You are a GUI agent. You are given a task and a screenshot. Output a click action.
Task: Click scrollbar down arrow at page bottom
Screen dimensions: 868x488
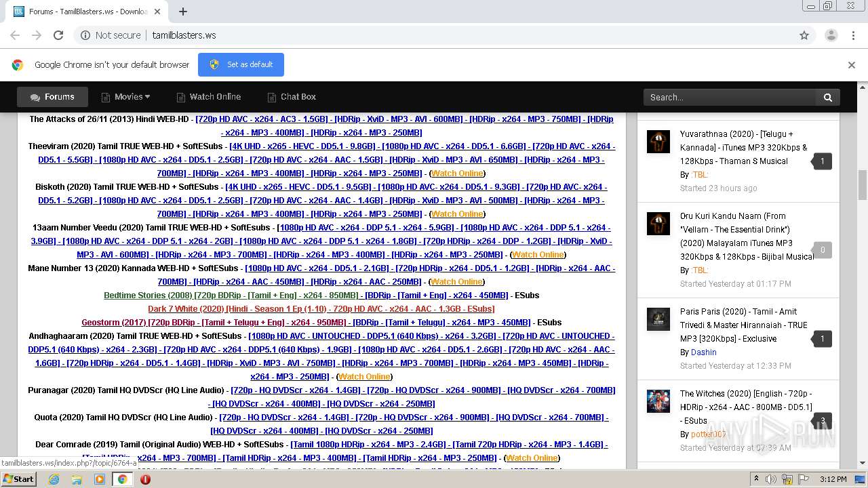[x=863, y=464]
